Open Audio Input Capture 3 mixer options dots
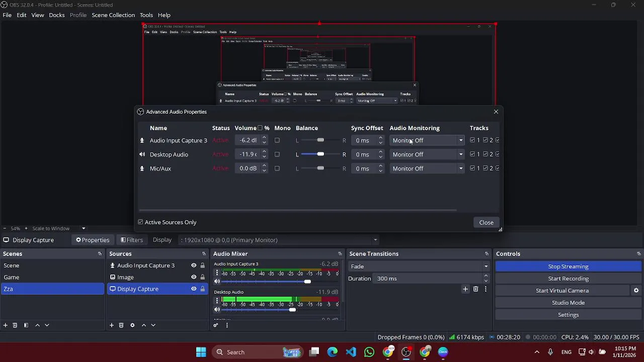The image size is (644, 362). coord(217,273)
